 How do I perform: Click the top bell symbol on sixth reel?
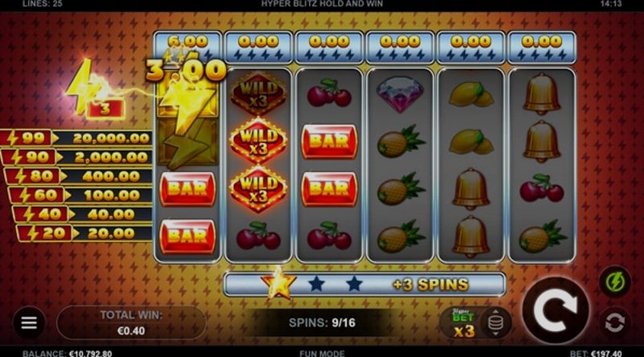[x=541, y=94]
